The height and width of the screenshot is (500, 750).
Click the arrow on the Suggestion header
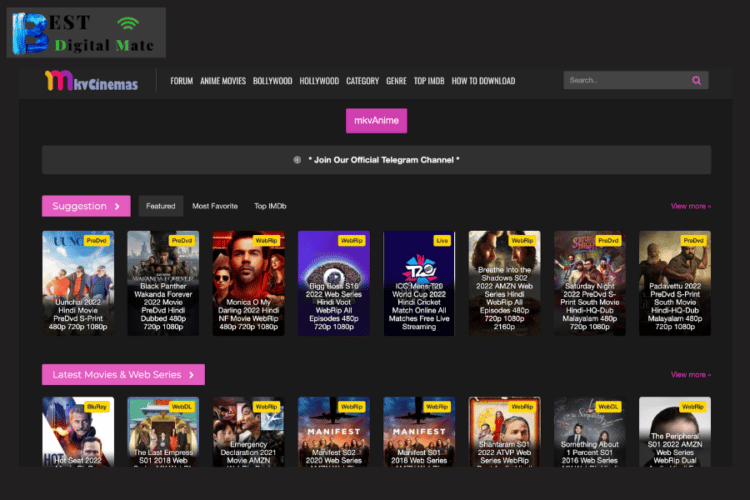tap(117, 206)
